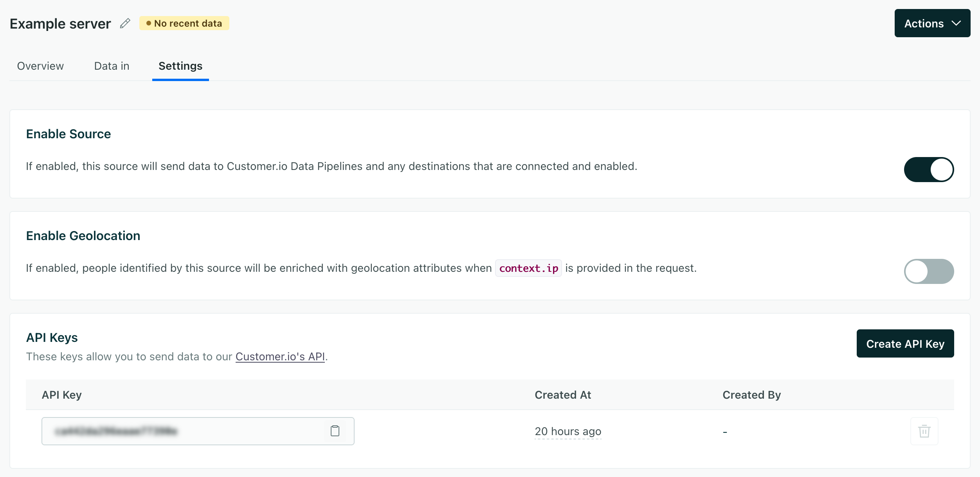Delete the API key via trash icon
This screenshot has height=477, width=980.
coord(924,431)
